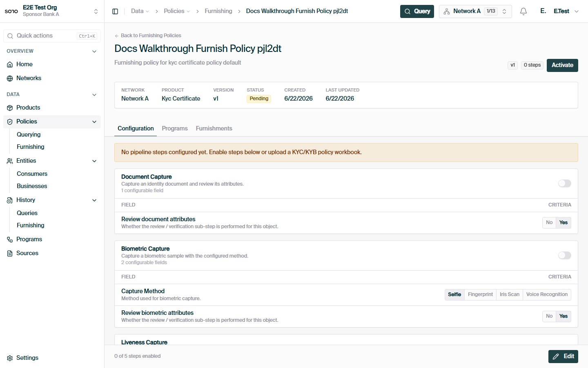
Task: Click the Networks globe icon
Action: point(10,79)
